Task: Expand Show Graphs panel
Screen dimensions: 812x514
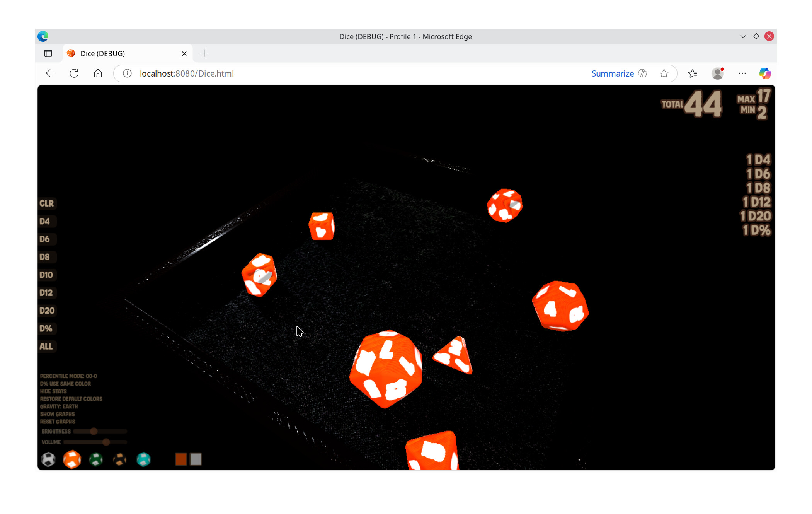Action: pos(57,414)
